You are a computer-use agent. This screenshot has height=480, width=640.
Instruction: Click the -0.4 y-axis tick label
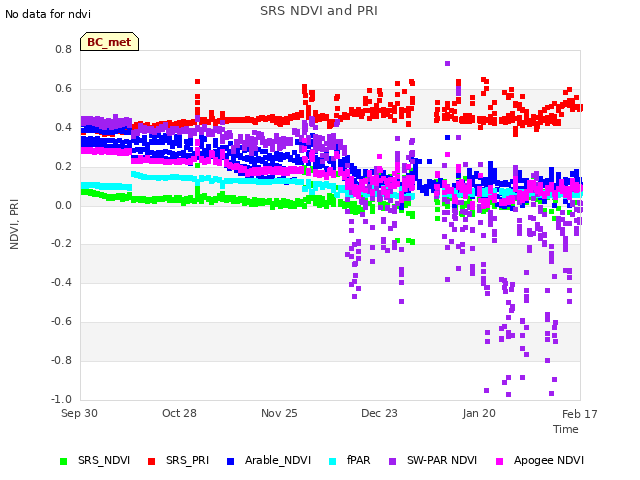(x=61, y=282)
